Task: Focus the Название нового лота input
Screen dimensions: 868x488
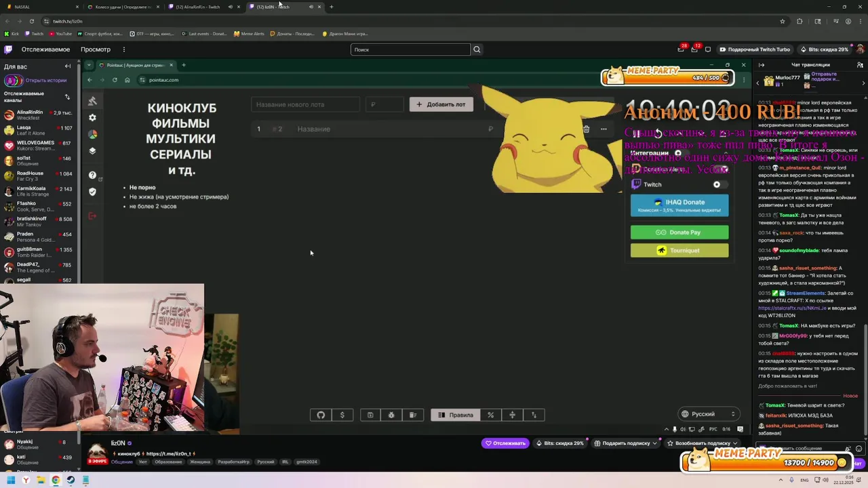Action: tap(305, 104)
